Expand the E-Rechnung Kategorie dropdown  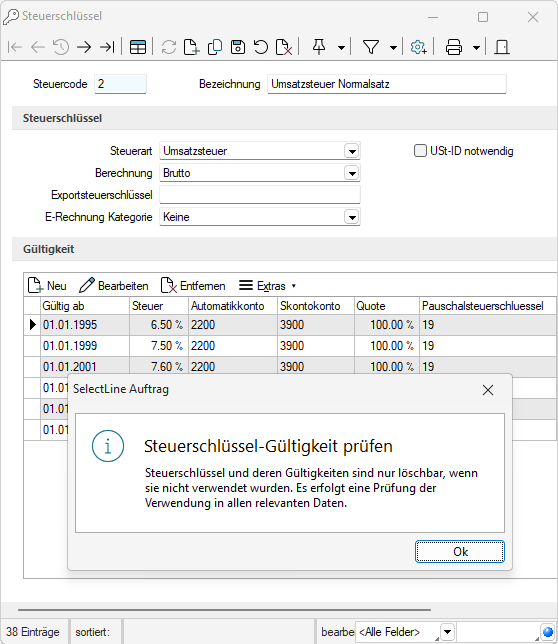[352, 217]
